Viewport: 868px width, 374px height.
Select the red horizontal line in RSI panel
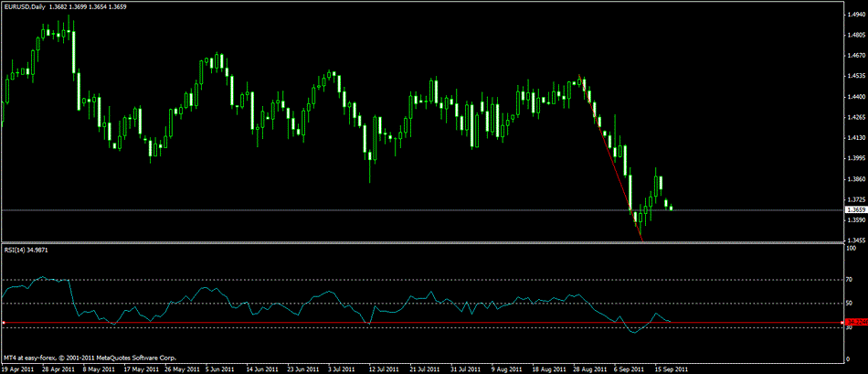pos(365,323)
